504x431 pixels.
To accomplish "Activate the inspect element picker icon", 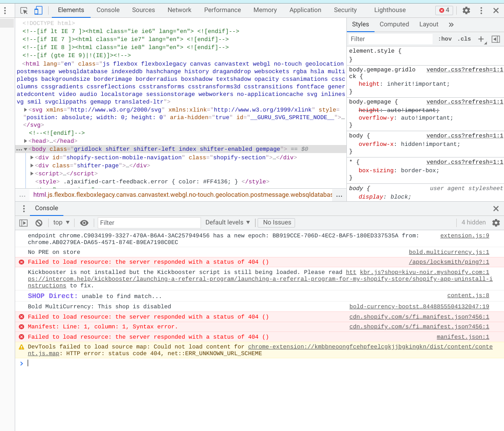I will coord(24,10).
